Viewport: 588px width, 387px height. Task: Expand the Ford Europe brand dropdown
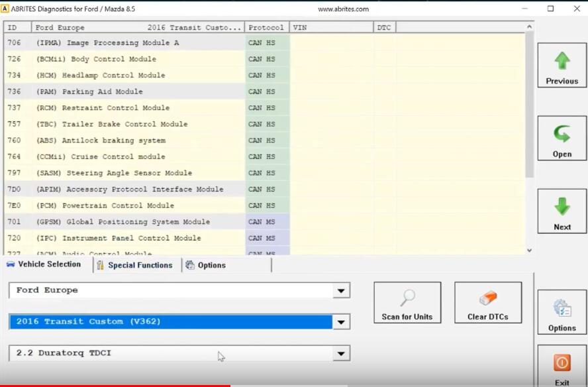[341, 290]
